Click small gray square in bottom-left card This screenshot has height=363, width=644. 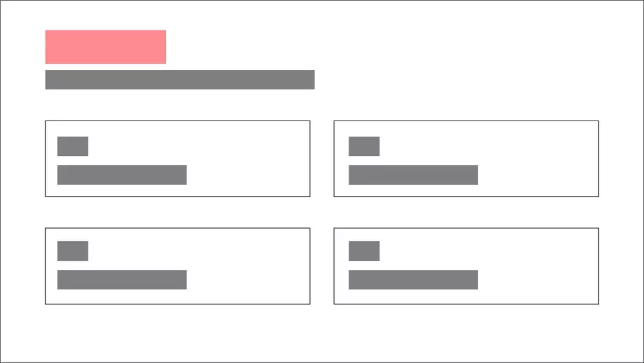(73, 251)
